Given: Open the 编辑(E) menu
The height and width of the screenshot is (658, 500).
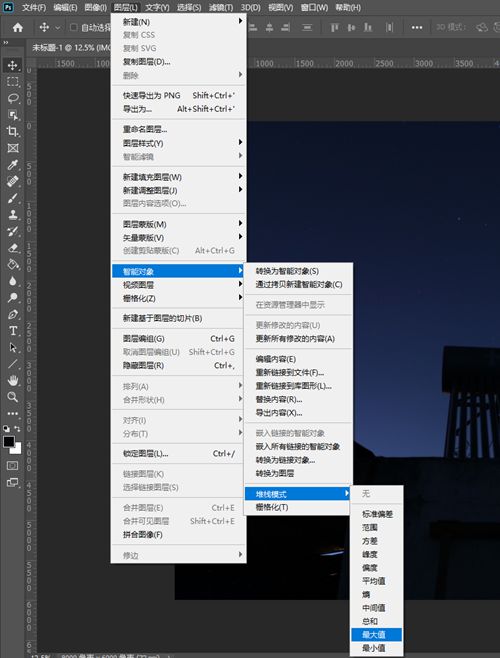Looking at the screenshot, I should 65,8.
